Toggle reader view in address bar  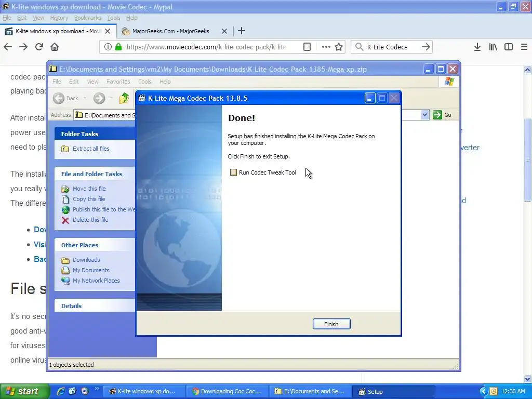307,47
